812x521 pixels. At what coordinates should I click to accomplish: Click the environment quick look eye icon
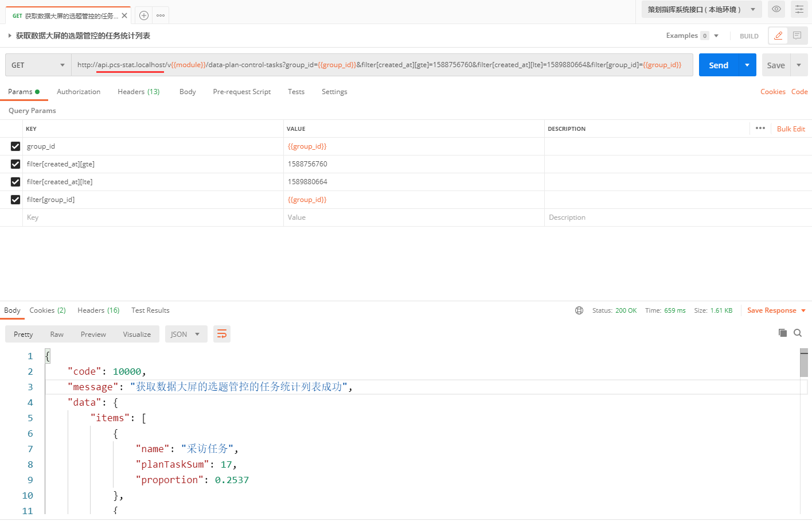click(776, 9)
